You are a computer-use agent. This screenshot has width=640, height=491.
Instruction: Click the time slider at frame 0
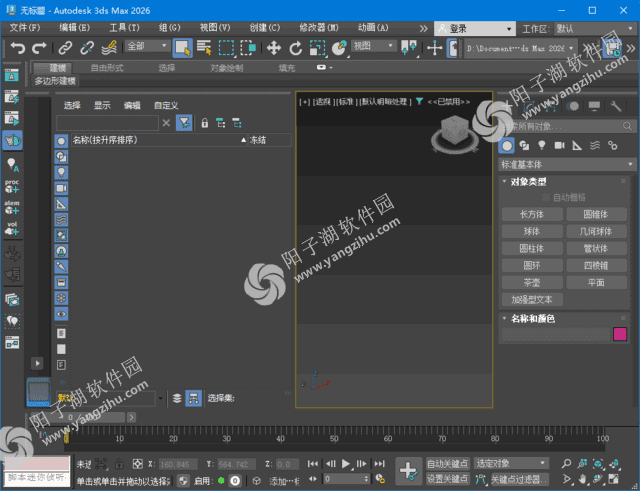coord(78,417)
